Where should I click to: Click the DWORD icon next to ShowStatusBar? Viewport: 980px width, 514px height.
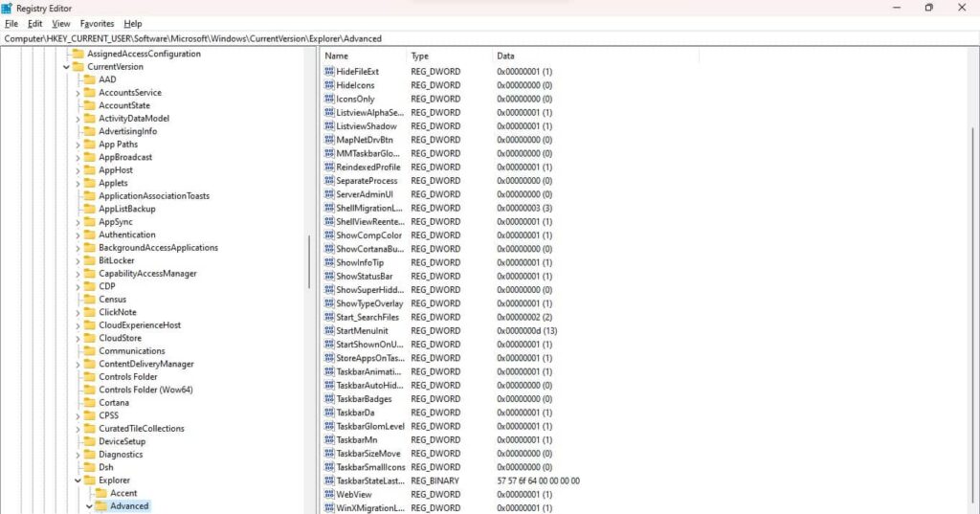[329, 277]
